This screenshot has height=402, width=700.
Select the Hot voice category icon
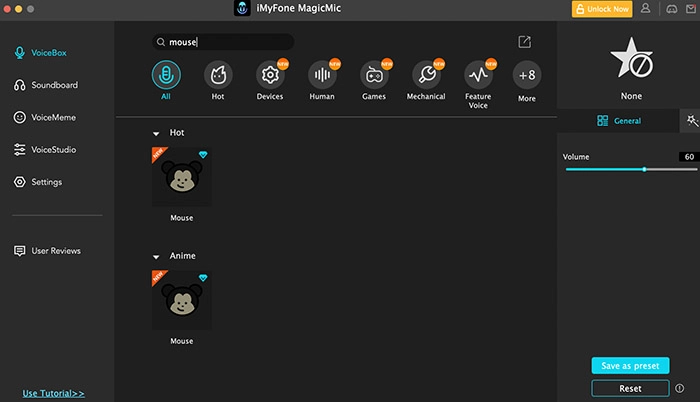coord(218,75)
